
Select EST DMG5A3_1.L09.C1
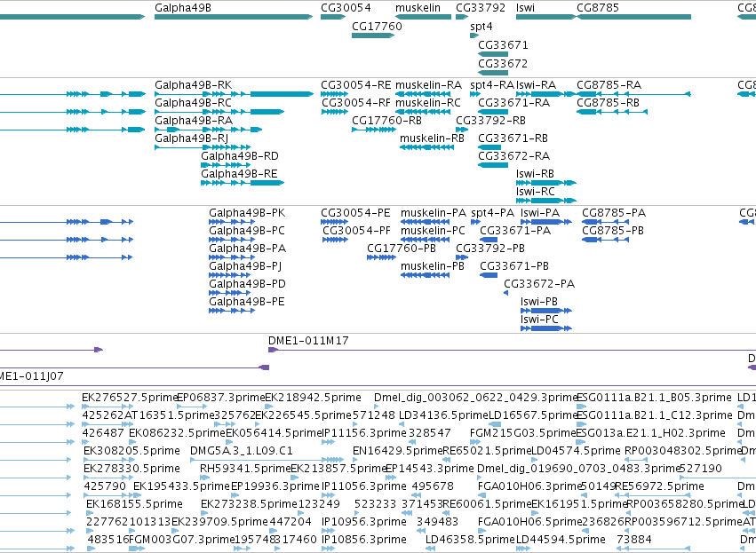[241, 451]
